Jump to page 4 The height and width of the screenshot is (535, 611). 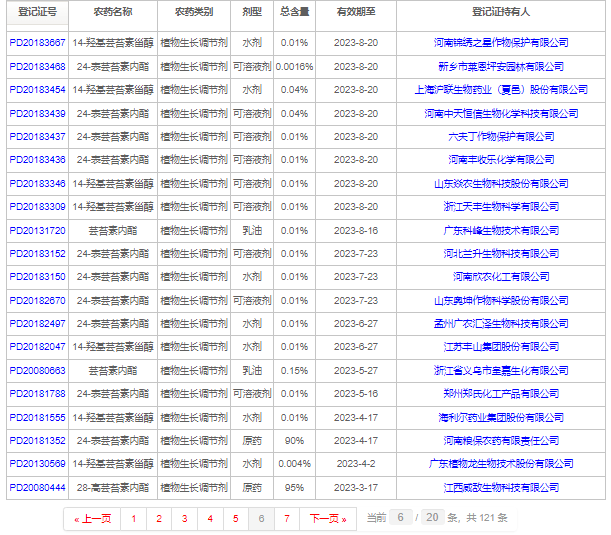point(210,519)
